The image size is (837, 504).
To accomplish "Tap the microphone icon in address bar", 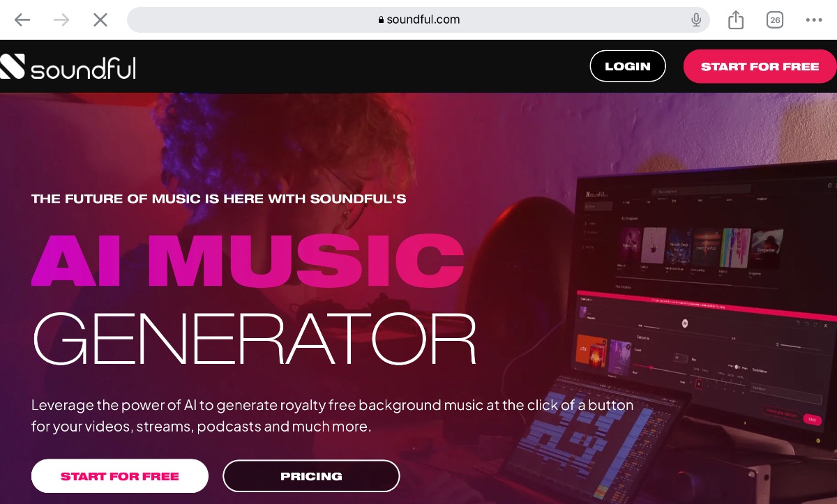I will point(696,20).
